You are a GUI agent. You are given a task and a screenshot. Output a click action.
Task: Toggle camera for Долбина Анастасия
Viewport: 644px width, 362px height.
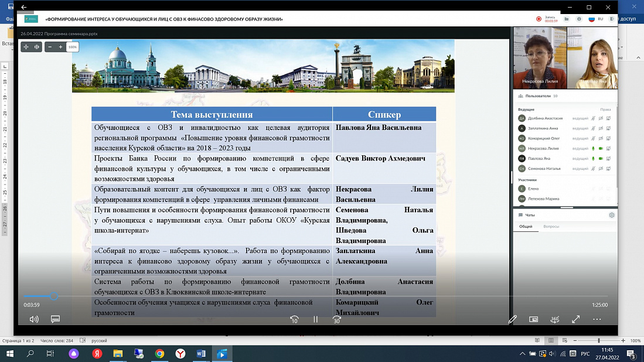point(601,118)
